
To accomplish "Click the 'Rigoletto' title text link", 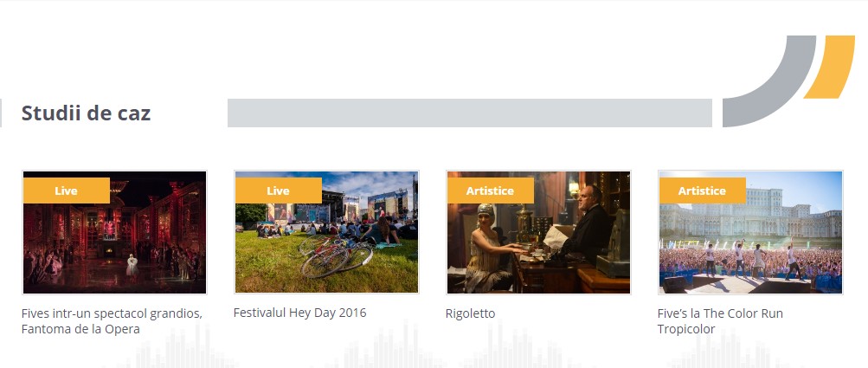I will pos(470,313).
